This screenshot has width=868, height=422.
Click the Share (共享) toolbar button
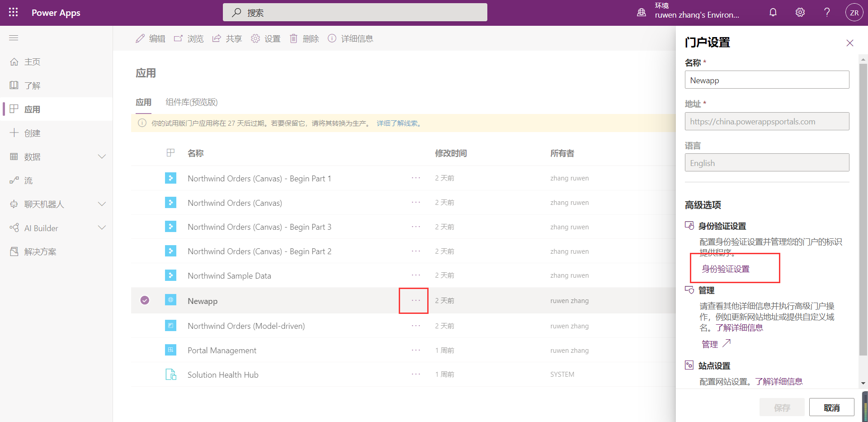click(227, 38)
